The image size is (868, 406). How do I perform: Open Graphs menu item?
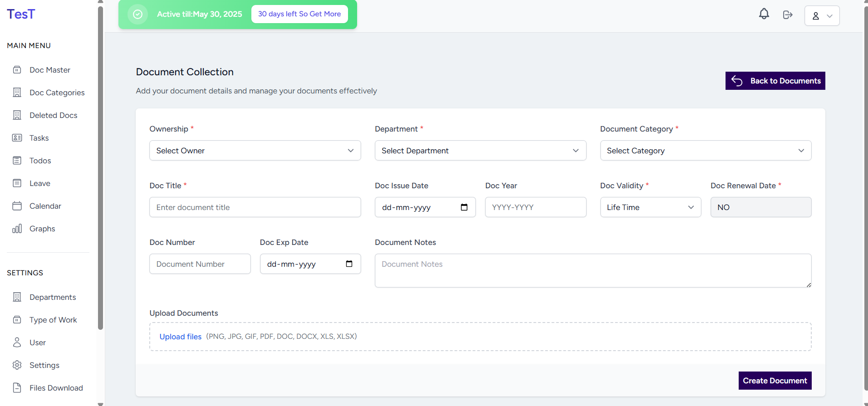[42, 229]
